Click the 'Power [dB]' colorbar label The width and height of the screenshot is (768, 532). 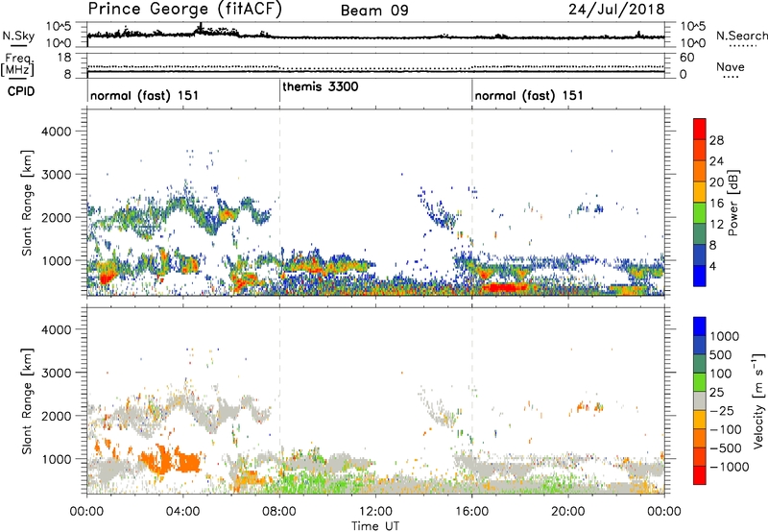pos(733,203)
